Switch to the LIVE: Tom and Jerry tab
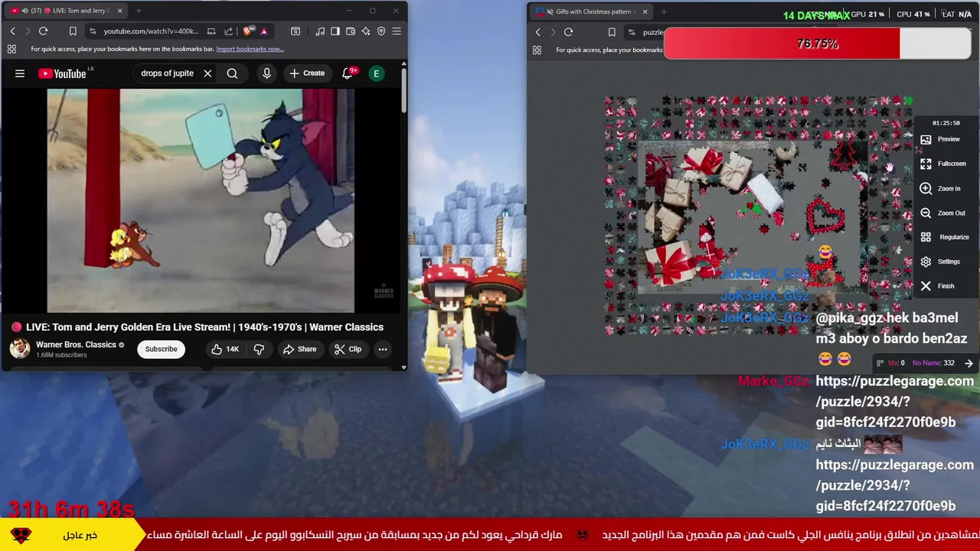The image size is (980, 551). coord(65,11)
